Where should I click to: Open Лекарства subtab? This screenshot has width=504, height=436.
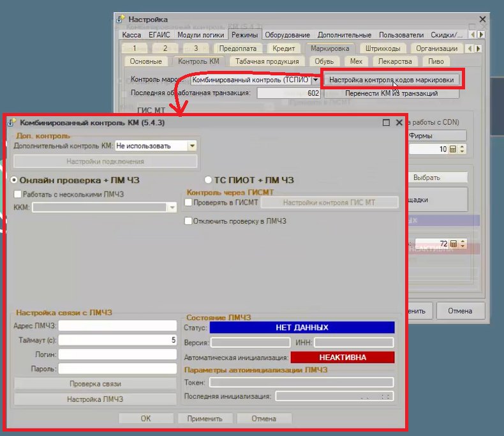[x=395, y=61]
